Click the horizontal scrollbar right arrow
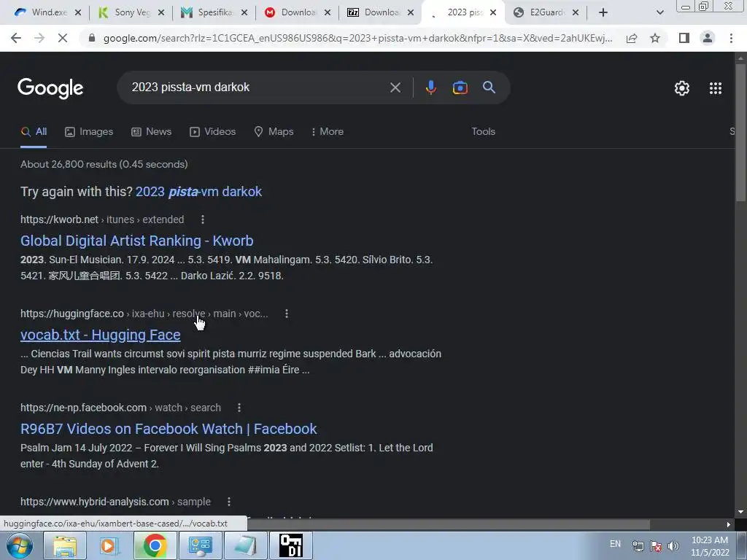Viewport: 747px width, 560px height. tap(728, 524)
